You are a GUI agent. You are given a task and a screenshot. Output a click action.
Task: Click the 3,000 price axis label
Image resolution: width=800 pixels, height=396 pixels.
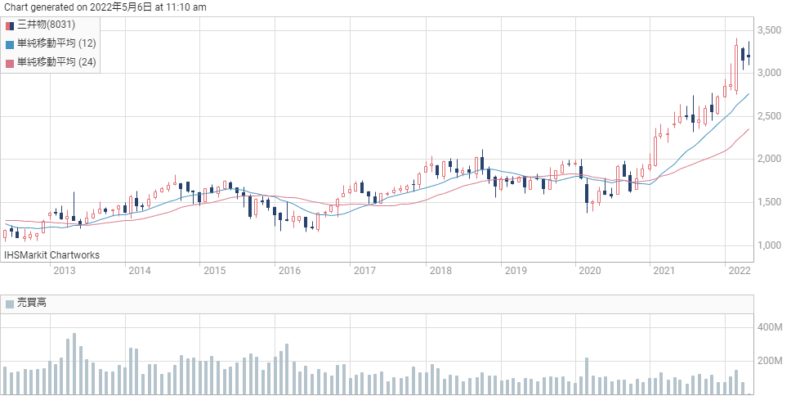point(770,73)
